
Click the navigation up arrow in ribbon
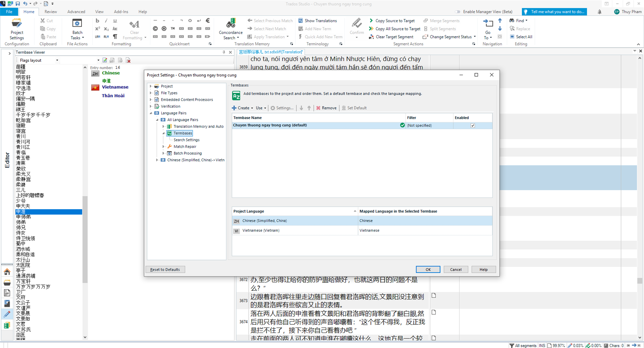pos(500,21)
